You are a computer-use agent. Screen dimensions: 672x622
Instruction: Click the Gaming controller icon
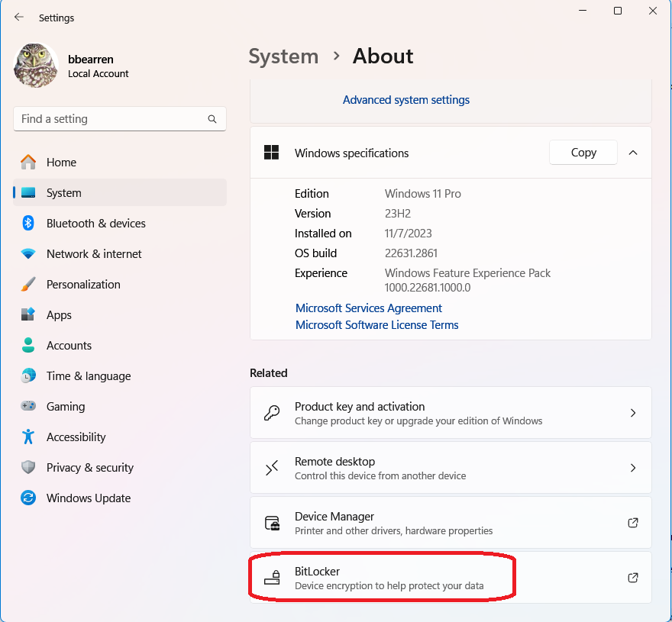pyautogui.click(x=28, y=406)
